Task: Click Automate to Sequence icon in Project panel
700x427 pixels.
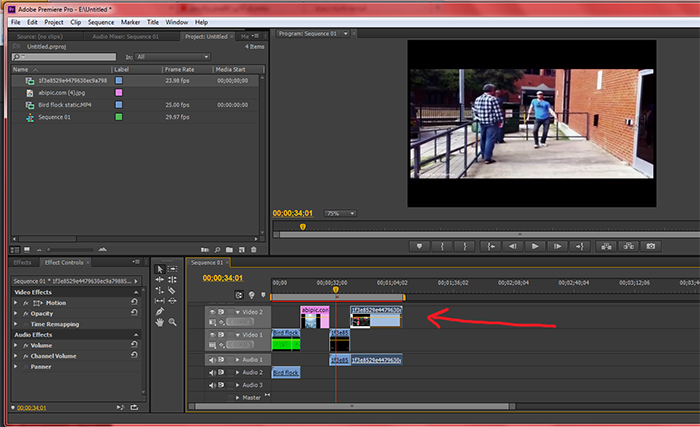Action: (205, 250)
